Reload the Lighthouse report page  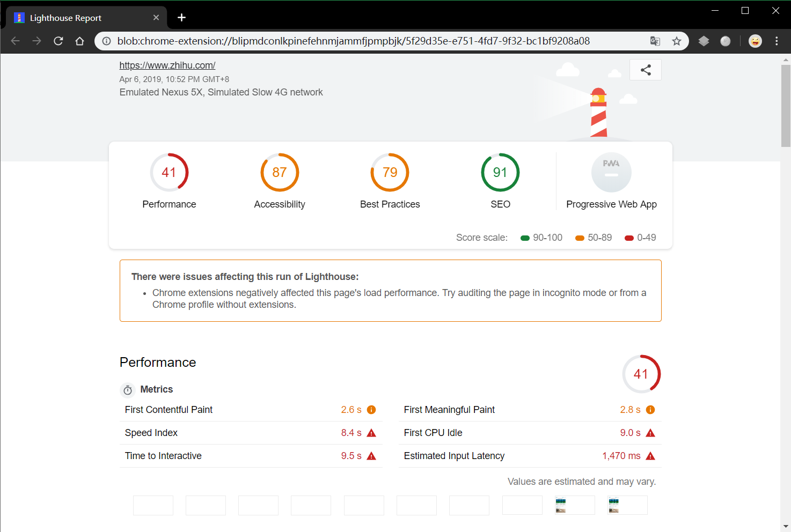[58, 41]
